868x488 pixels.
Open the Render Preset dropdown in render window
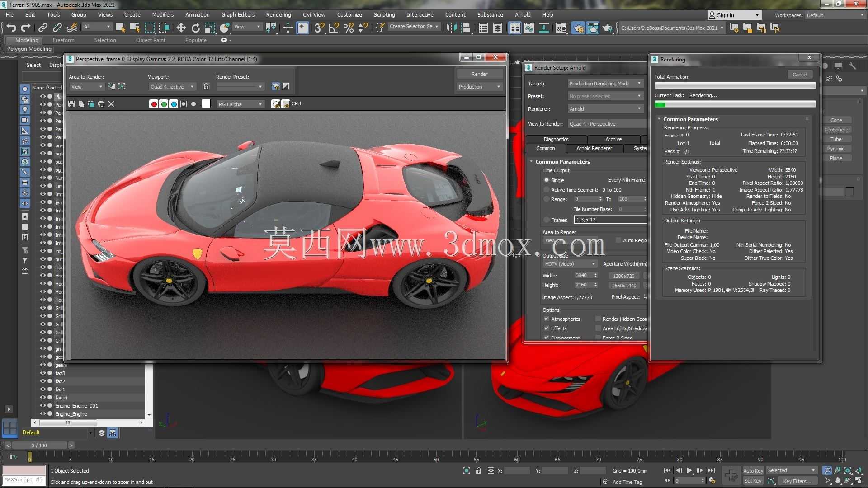tap(240, 87)
